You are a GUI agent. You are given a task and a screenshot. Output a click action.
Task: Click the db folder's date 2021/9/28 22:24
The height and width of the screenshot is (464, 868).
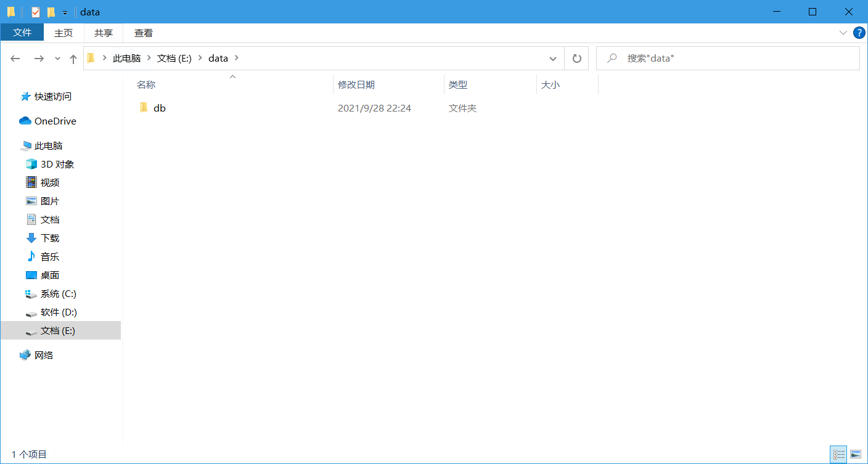tap(374, 108)
